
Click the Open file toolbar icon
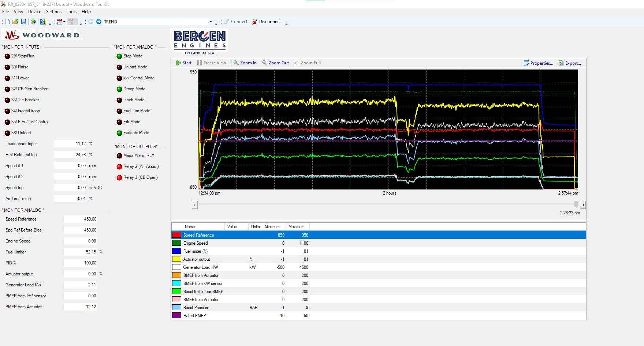pyautogui.click(x=15, y=22)
